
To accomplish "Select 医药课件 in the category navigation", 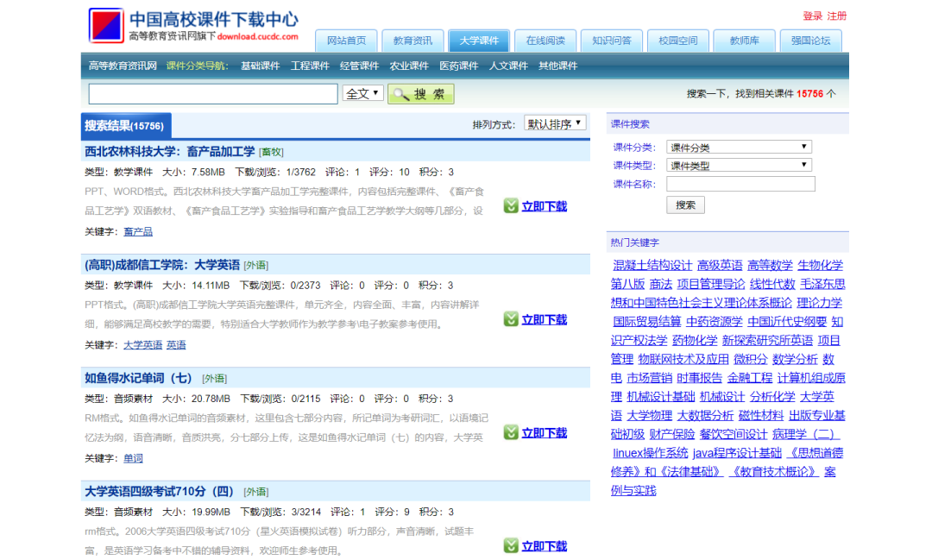I will [x=459, y=65].
